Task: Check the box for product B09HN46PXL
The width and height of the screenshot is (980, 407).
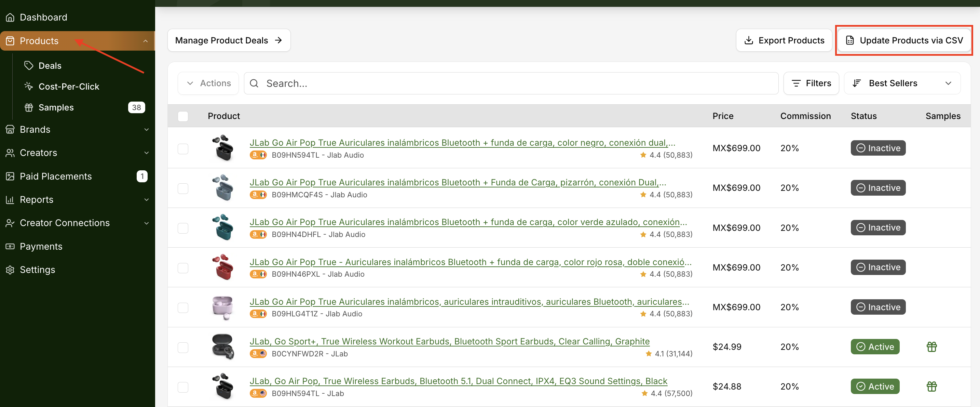Action: point(183,268)
